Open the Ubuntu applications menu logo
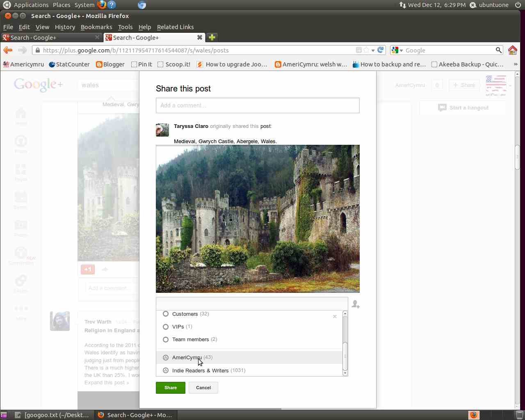This screenshot has width=525, height=420. click(x=7, y=5)
